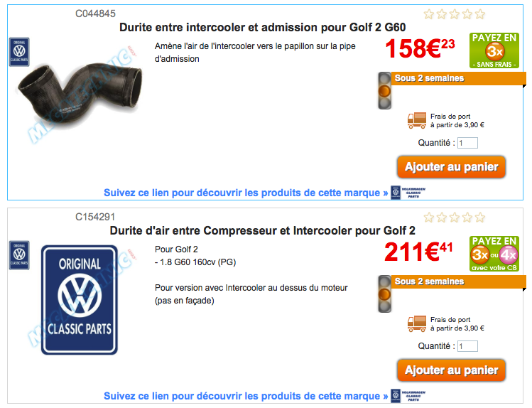Click the delivery truck icon in first product
Screen dimensions: 532x408
417,121
